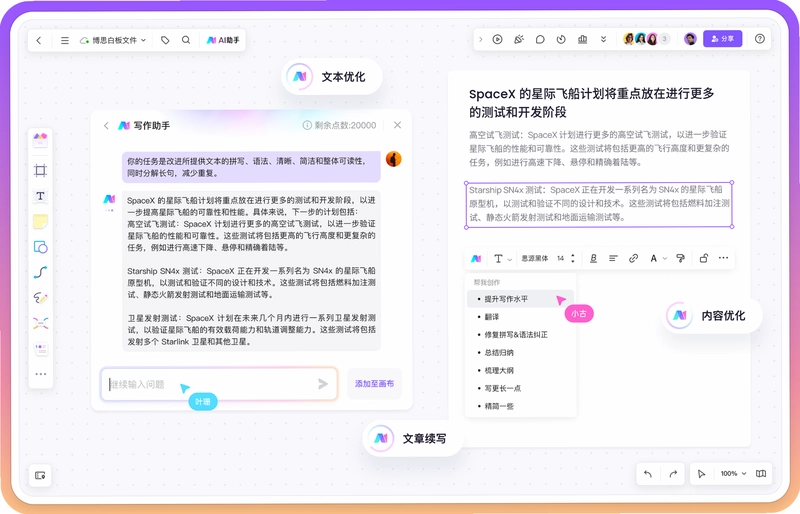
Task: Insert a hyperlink with link icon
Action: (x=633, y=258)
